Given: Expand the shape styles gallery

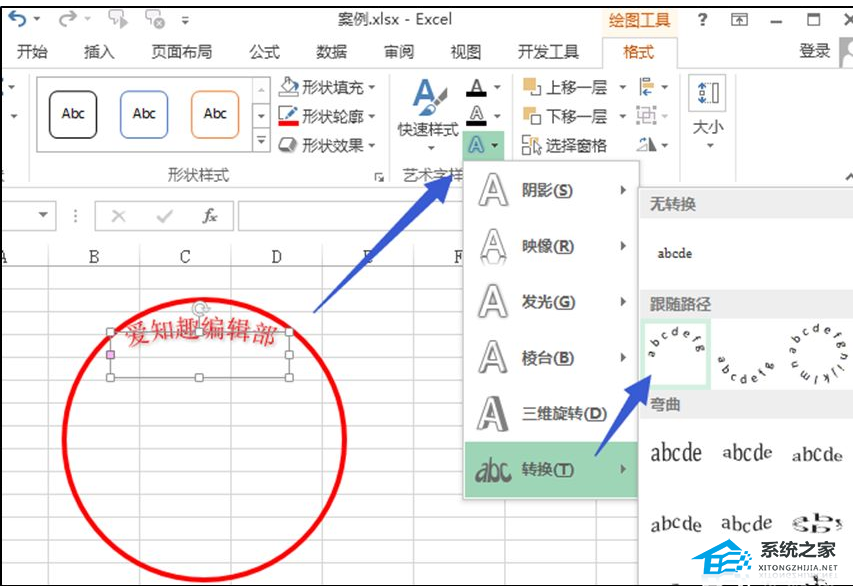Looking at the screenshot, I should 261,140.
